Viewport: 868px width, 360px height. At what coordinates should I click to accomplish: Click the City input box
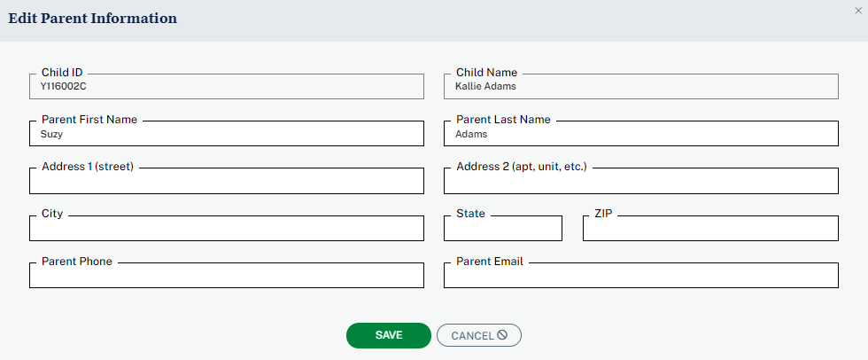tap(227, 229)
